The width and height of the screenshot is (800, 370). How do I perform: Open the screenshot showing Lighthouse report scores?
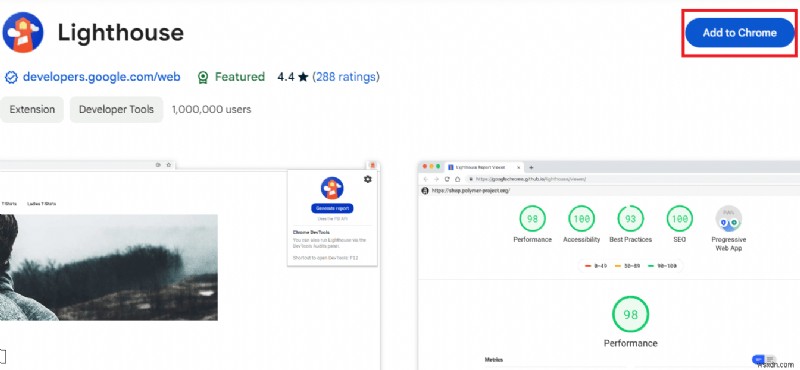point(609,265)
